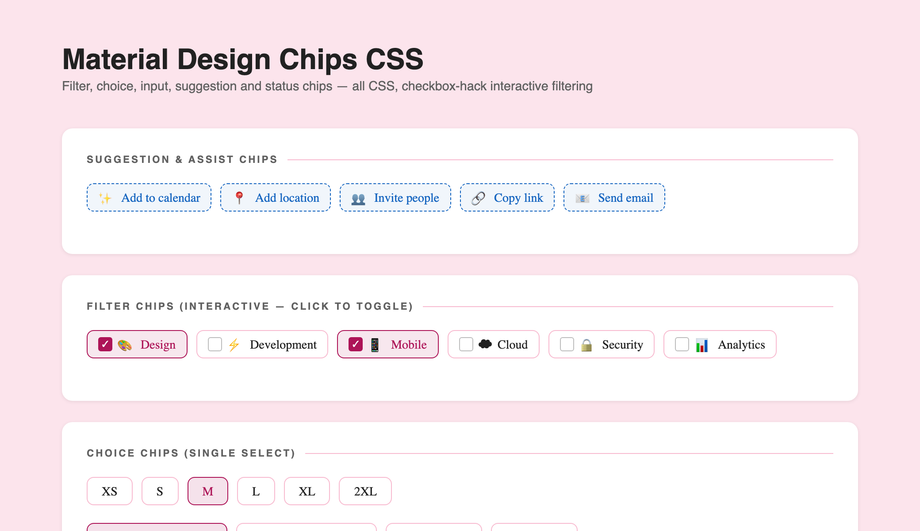Click the bar chart icon on Analytics chip
The width and height of the screenshot is (920, 531).
(x=702, y=345)
